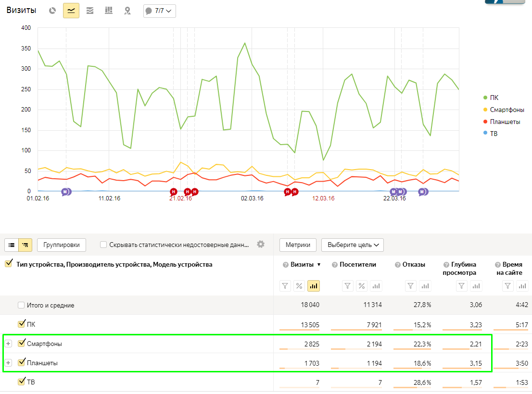Screen dimensions: 532x394
Task: Open the Выберите цель dropdown
Action: tap(352, 245)
